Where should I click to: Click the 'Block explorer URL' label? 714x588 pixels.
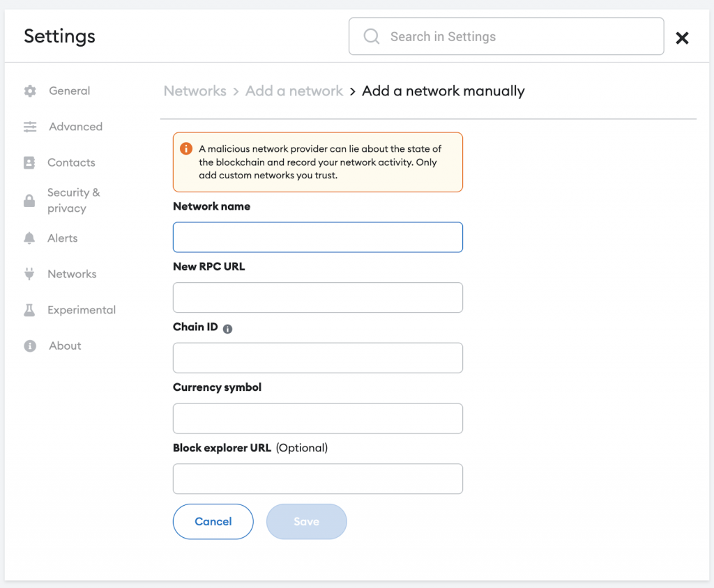(222, 448)
